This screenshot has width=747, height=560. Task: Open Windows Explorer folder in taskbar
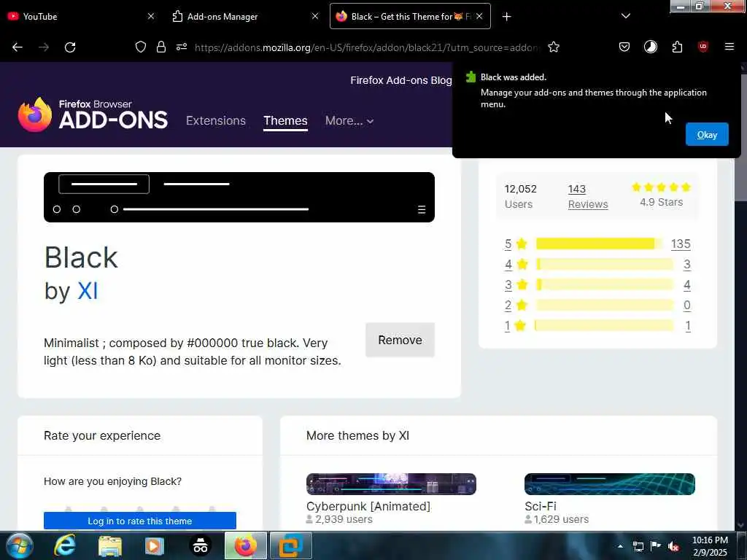tap(110, 546)
